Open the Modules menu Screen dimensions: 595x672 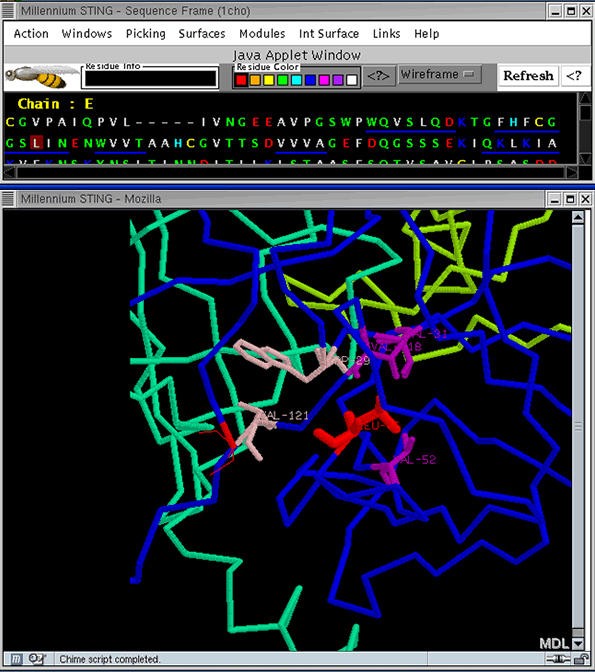click(x=262, y=33)
